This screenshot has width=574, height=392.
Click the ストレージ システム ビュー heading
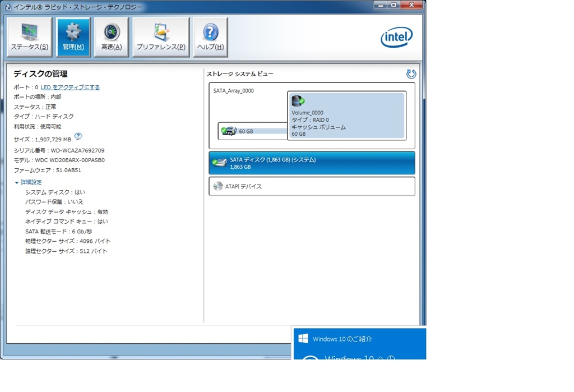coord(240,73)
